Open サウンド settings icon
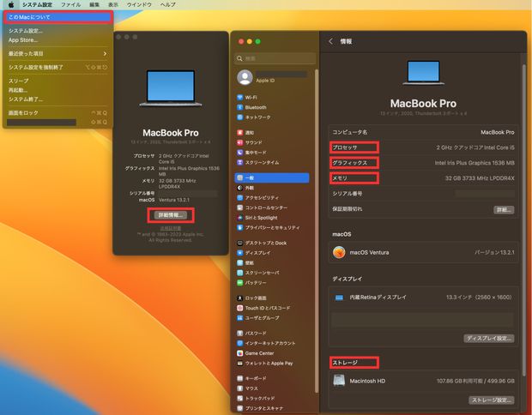The width and height of the screenshot is (532, 415). tap(240, 142)
